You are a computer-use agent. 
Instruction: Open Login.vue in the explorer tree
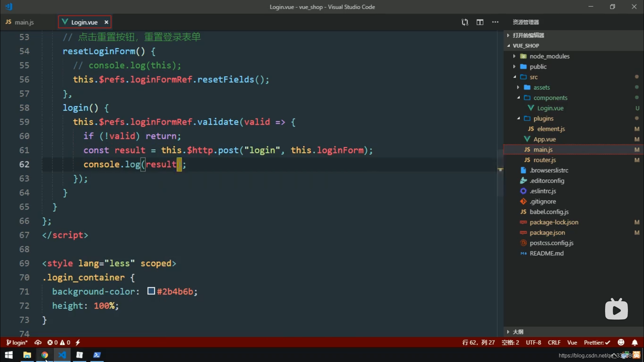pos(550,108)
